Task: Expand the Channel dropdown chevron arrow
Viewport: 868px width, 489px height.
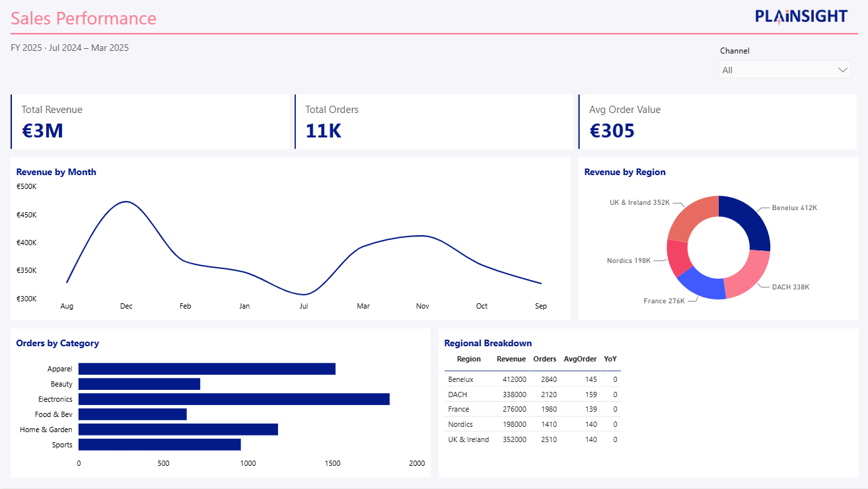Action: point(843,69)
